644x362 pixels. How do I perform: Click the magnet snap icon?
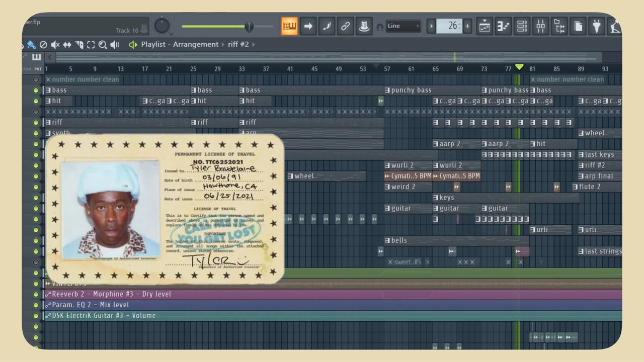pyautogui.click(x=380, y=27)
